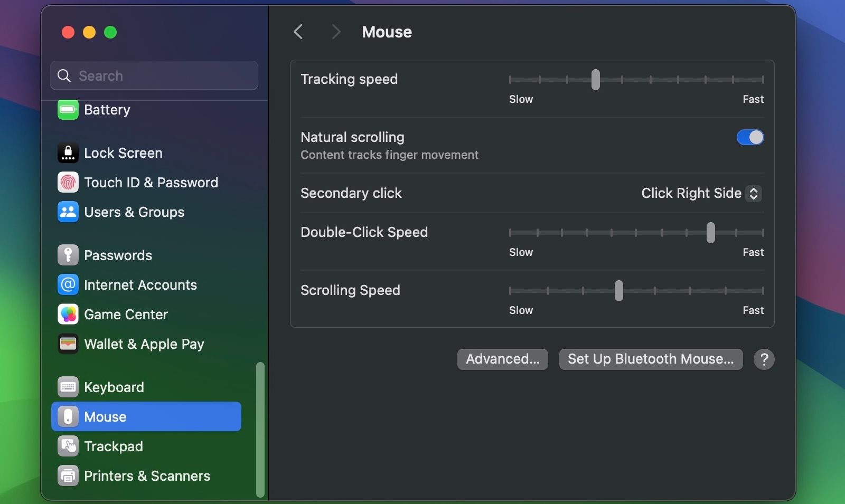This screenshot has width=845, height=504.
Task: Click the Lock Screen padlock icon
Action: (x=68, y=153)
